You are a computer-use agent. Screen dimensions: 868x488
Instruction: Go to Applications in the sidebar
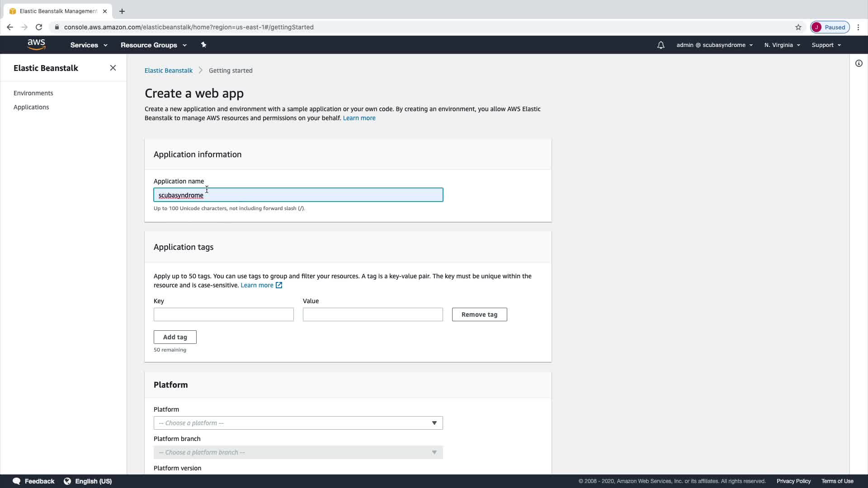31,107
